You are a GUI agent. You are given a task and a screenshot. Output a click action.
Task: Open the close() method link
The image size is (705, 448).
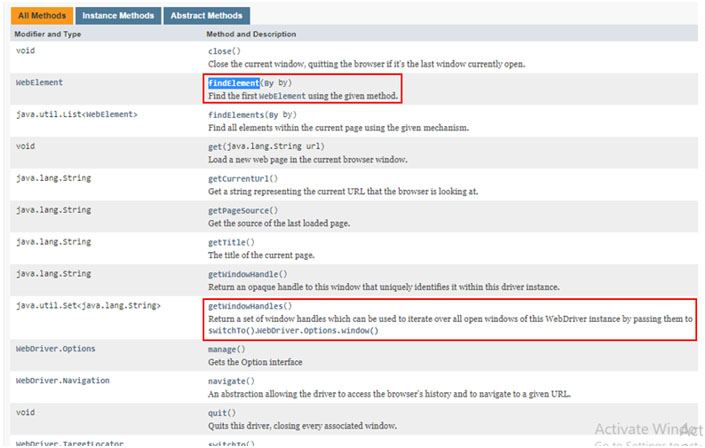point(224,51)
